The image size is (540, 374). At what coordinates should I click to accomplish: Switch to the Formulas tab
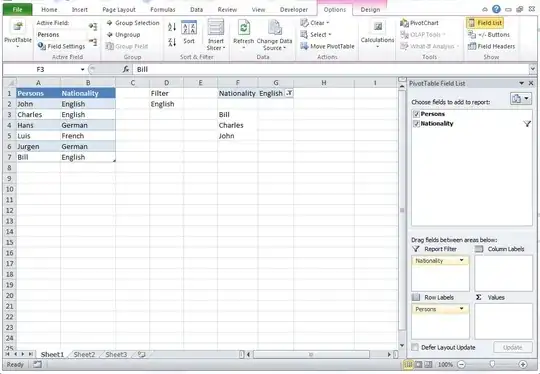click(163, 10)
